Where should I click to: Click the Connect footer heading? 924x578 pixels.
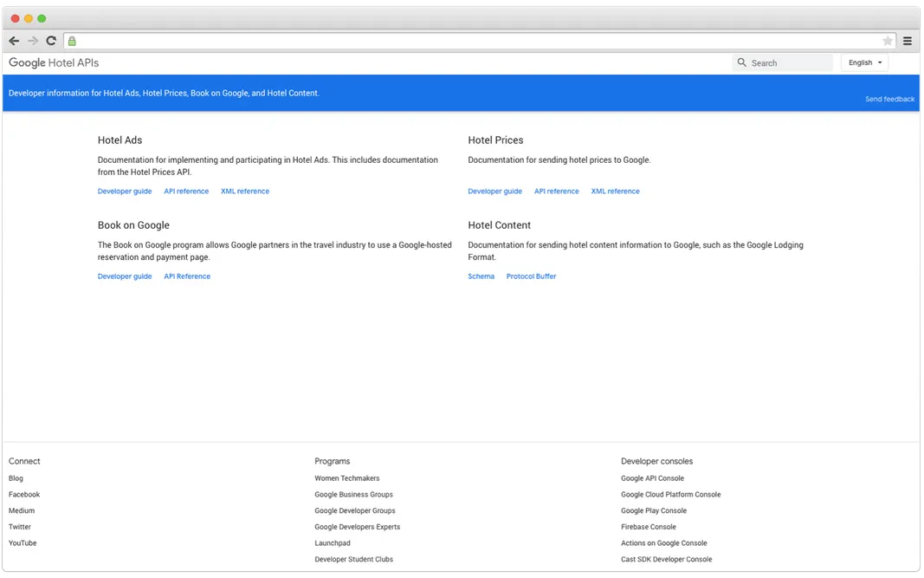coord(24,461)
